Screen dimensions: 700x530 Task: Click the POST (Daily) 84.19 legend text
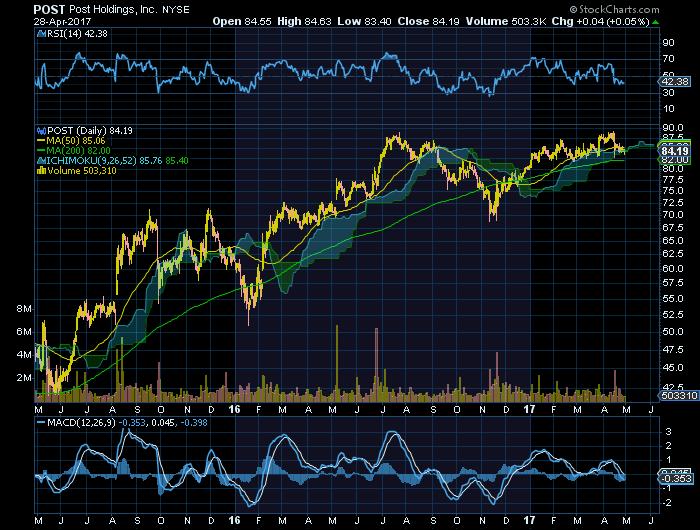(90, 131)
